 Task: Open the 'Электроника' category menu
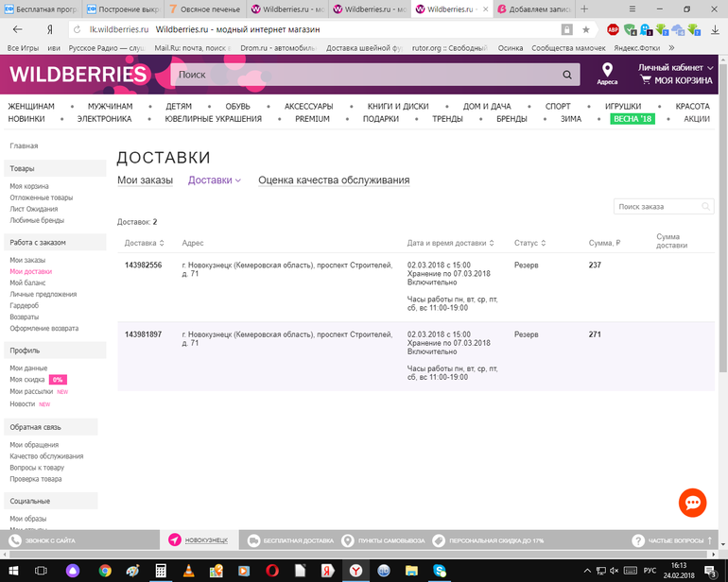click(104, 119)
